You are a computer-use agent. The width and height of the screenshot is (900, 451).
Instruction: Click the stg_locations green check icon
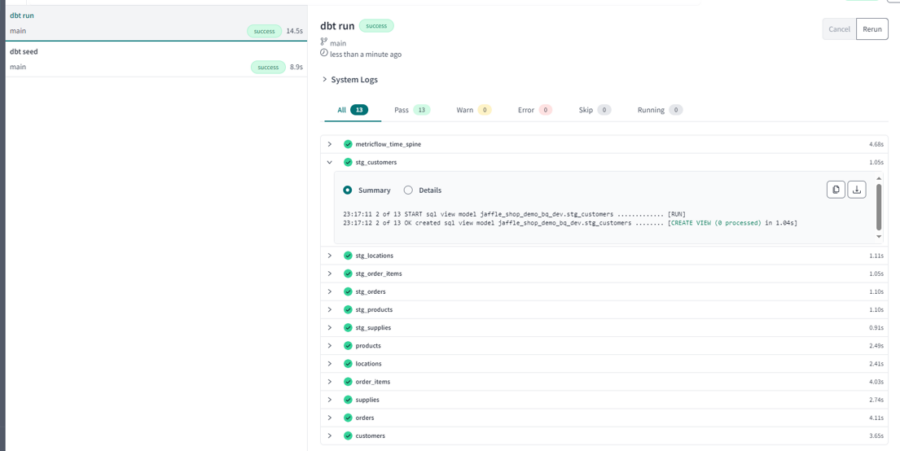click(x=348, y=255)
